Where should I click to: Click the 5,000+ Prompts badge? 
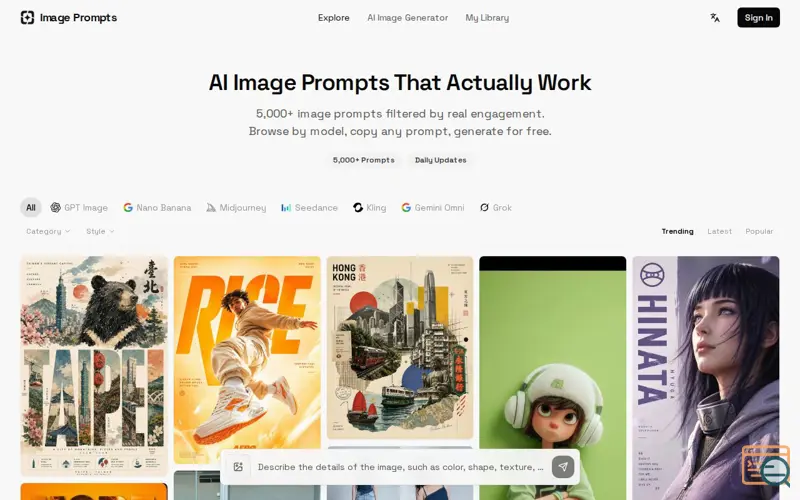(364, 160)
